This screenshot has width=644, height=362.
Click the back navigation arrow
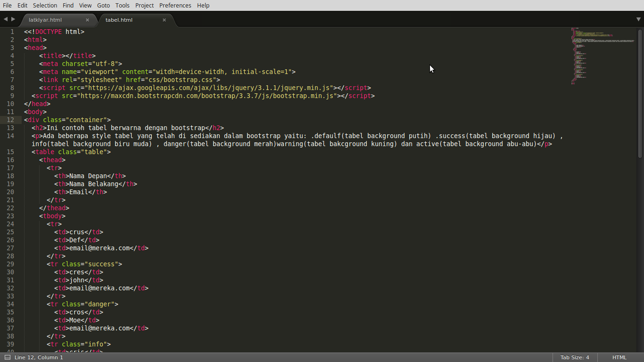(6, 19)
